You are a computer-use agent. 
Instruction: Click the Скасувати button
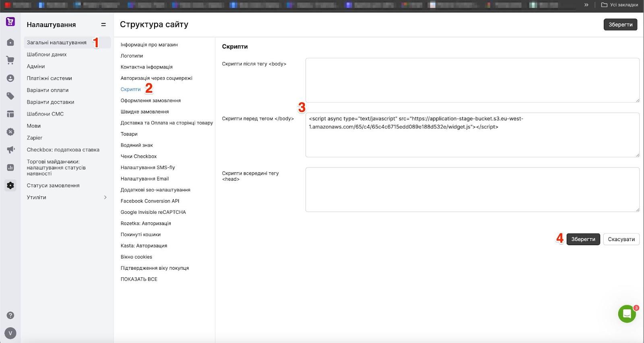click(x=621, y=239)
